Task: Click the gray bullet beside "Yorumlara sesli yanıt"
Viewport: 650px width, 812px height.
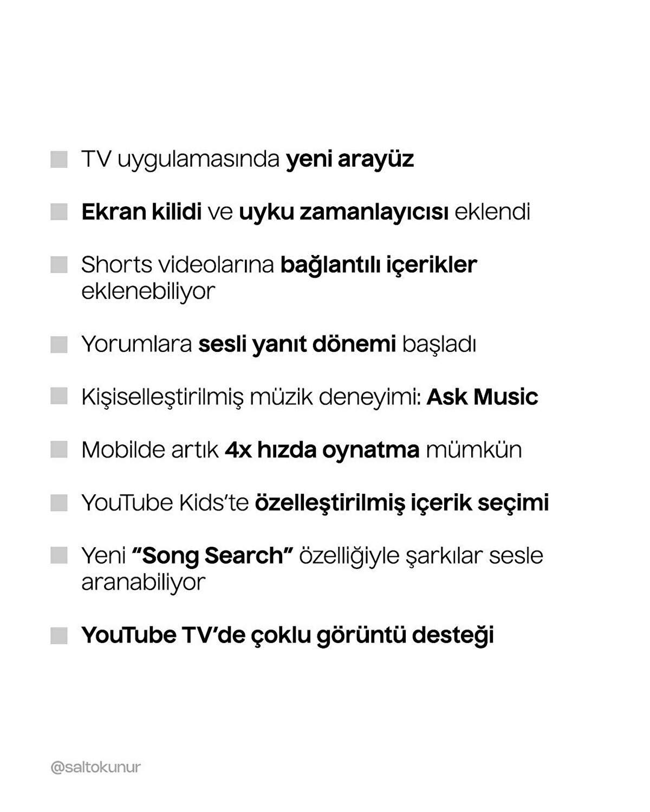Action: [x=58, y=345]
